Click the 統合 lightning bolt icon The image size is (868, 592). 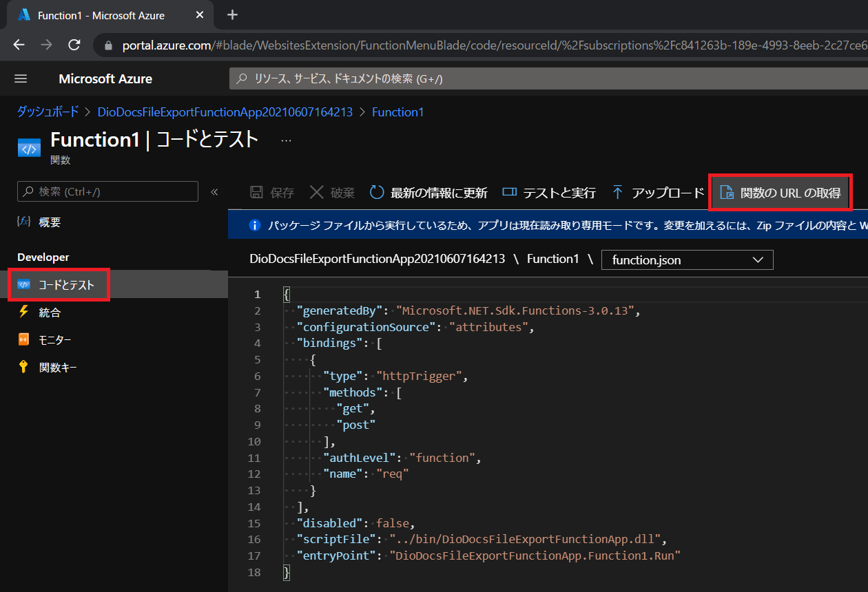click(x=24, y=312)
